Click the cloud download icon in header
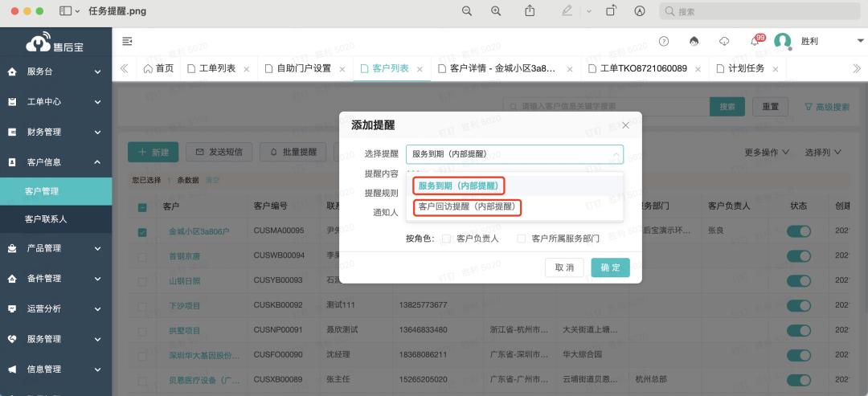 coord(724,41)
